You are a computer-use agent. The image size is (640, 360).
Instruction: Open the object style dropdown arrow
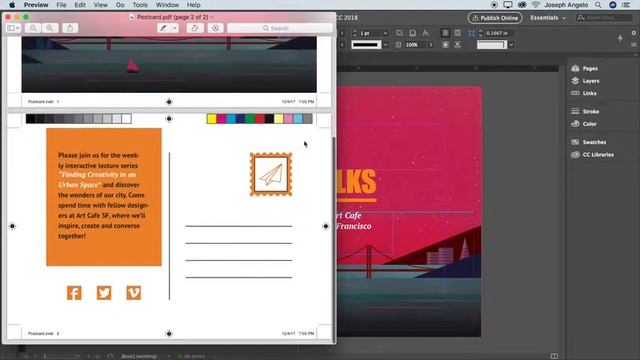(x=511, y=44)
